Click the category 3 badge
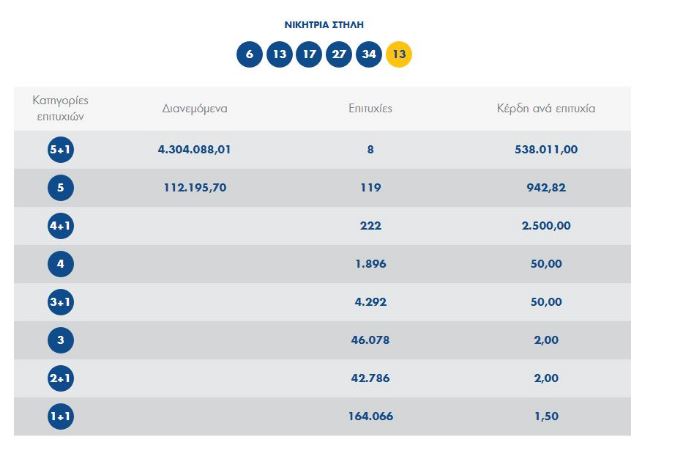This screenshot has height=453, width=698. [x=61, y=340]
